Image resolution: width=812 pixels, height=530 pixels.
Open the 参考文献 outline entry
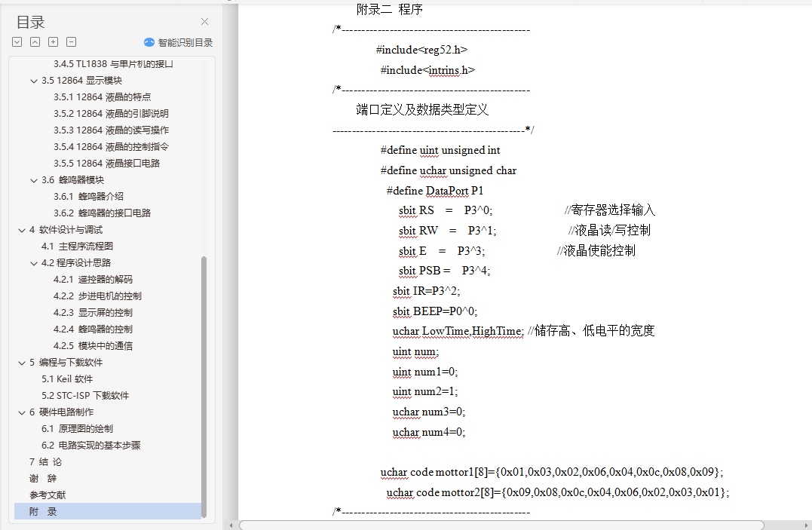point(47,495)
